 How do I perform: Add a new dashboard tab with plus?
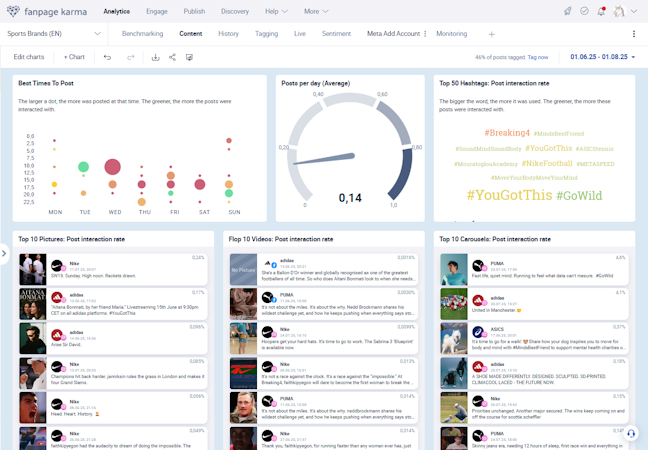click(491, 34)
